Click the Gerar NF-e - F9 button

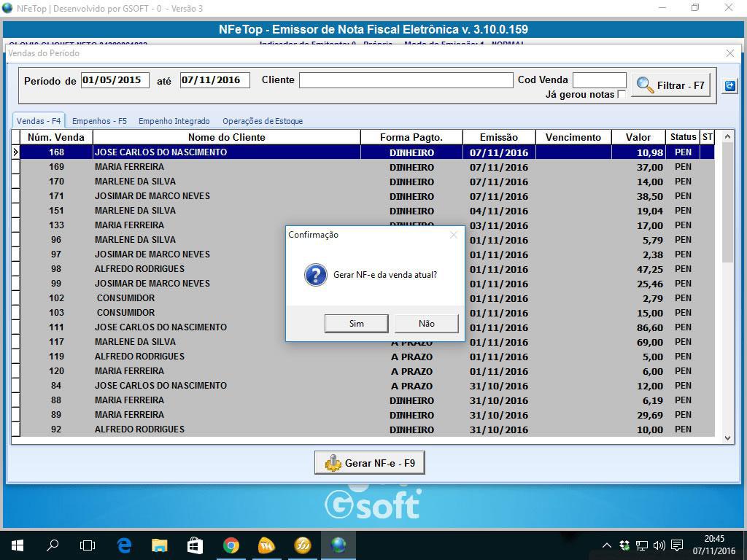click(370, 463)
